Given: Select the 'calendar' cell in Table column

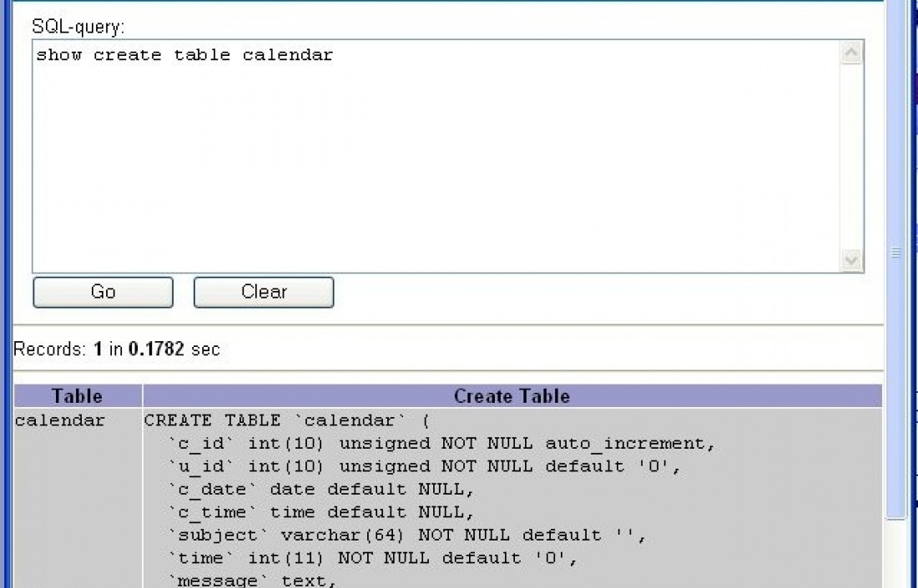Looking at the screenshot, I should click(x=60, y=420).
